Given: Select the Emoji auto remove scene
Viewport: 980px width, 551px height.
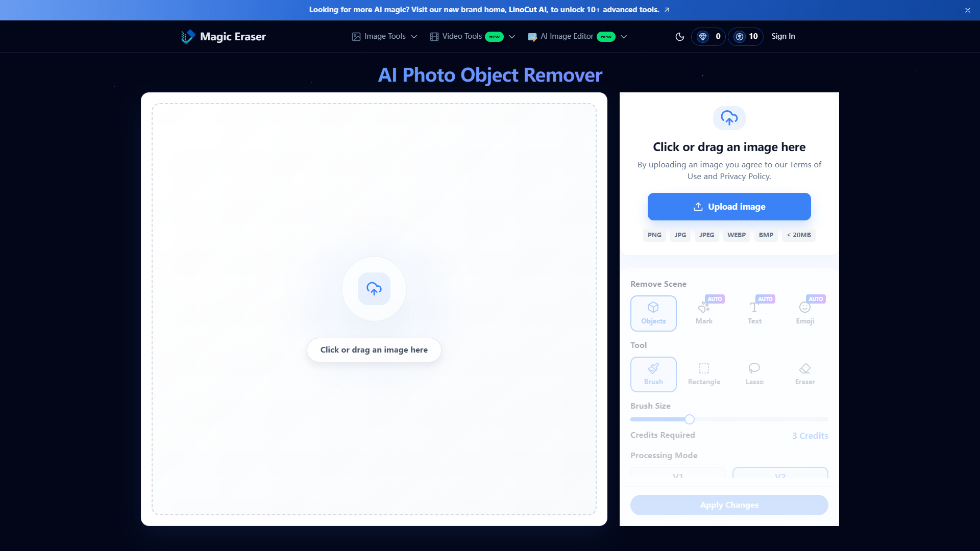Looking at the screenshot, I should point(805,313).
